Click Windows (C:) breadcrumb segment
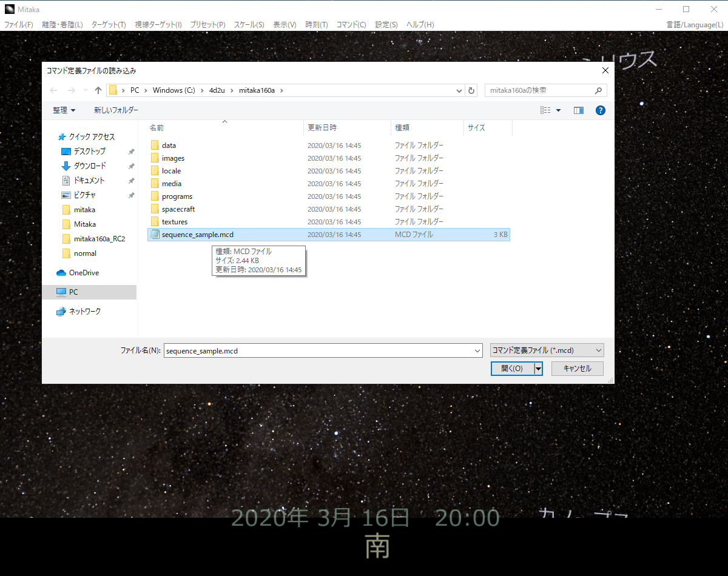This screenshot has width=728, height=576. tap(174, 90)
